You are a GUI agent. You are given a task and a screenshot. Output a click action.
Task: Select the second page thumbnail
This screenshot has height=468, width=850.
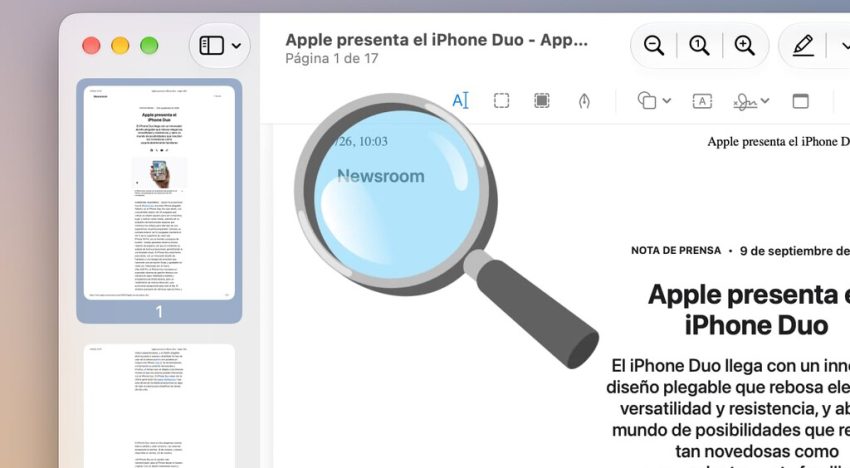[159, 406]
